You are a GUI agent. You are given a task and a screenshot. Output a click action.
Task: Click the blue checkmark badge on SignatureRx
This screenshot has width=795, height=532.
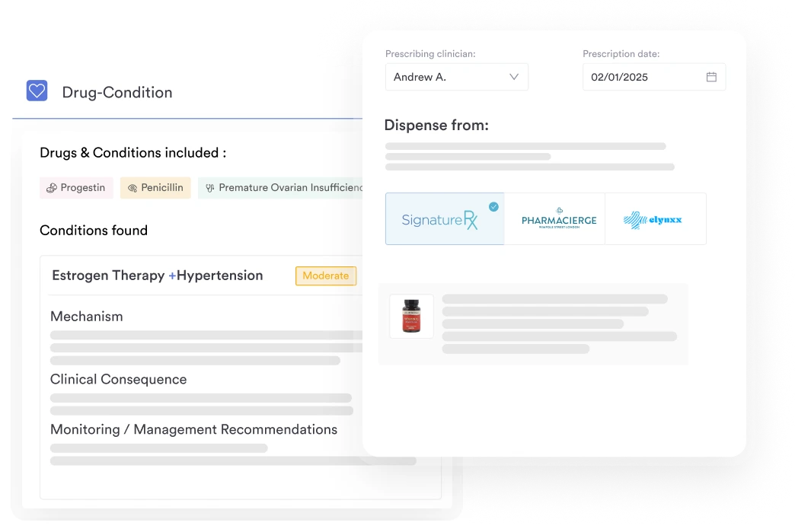(493, 207)
